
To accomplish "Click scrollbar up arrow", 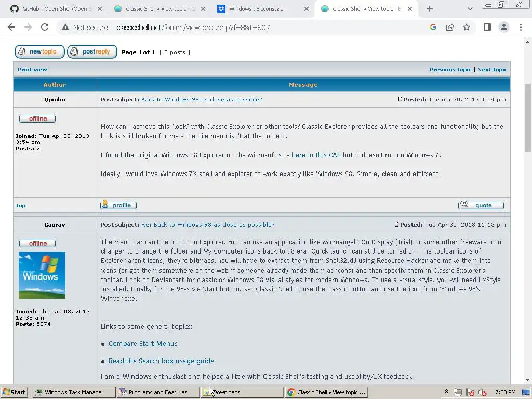I will [x=528, y=42].
